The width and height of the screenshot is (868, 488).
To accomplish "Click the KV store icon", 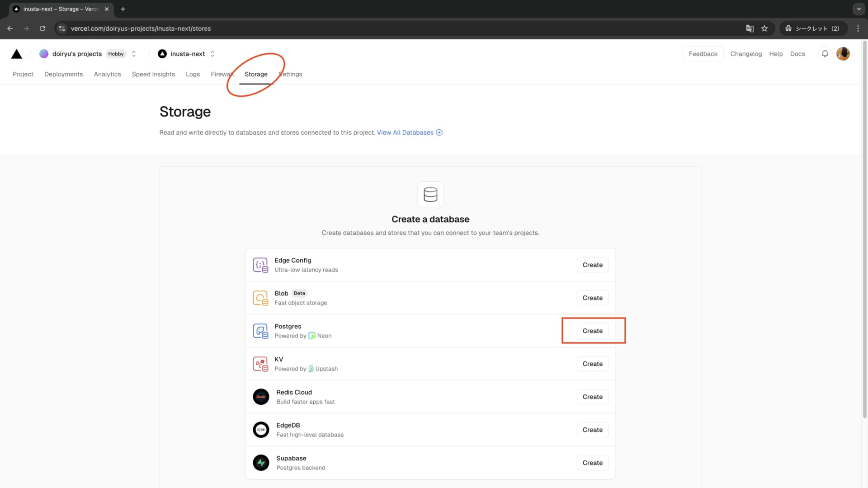I will tap(260, 364).
